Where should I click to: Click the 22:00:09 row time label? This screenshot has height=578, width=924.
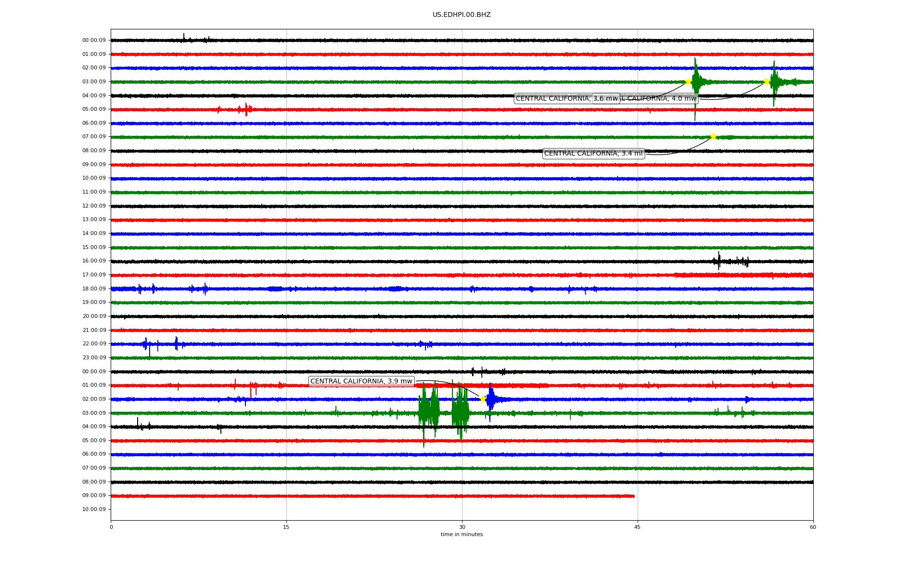(x=94, y=344)
